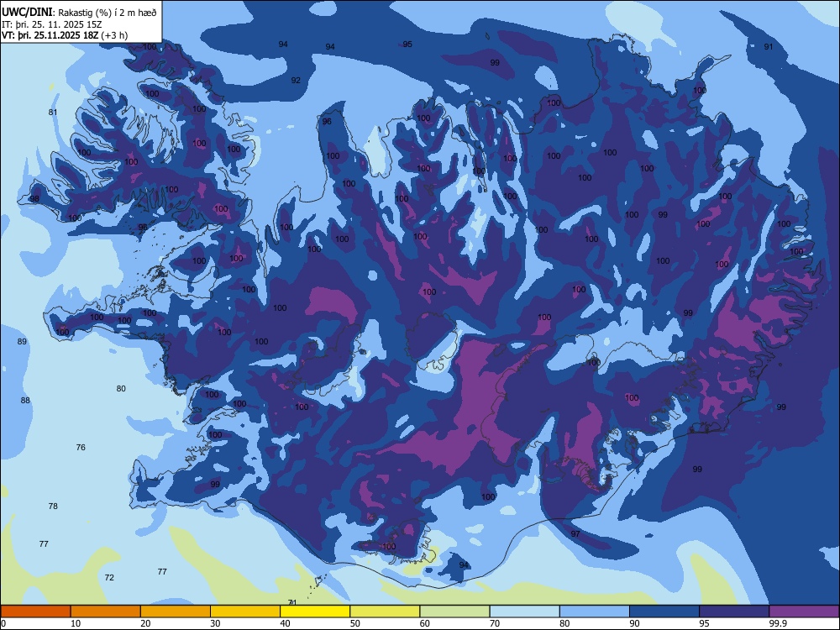
Task: Click the 'Rakastig (%) í 2 m hæð' caption
Action: pyautogui.click(x=108, y=13)
